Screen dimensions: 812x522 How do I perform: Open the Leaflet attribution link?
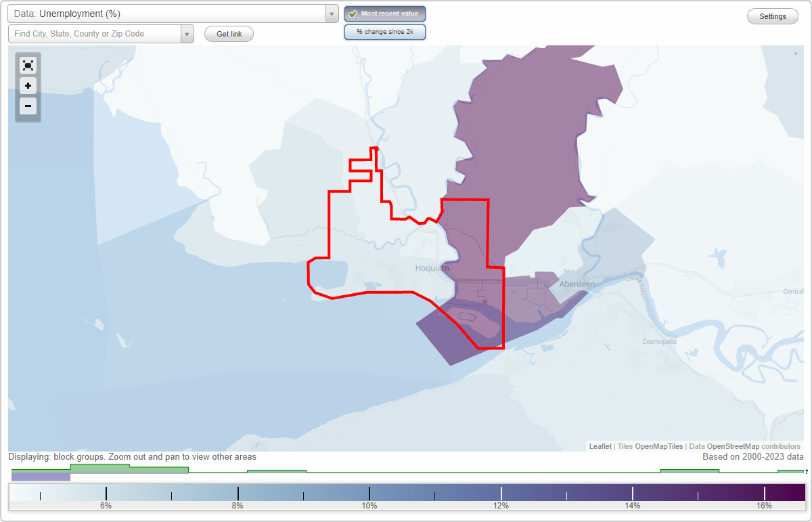click(x=600, y=446)
